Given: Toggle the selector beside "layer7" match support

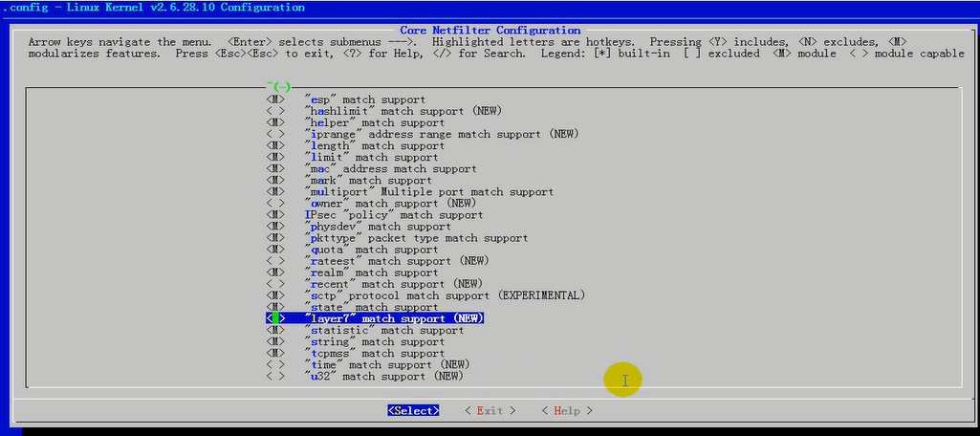Looking at the screenshot, I should click(x=275, y=318).
